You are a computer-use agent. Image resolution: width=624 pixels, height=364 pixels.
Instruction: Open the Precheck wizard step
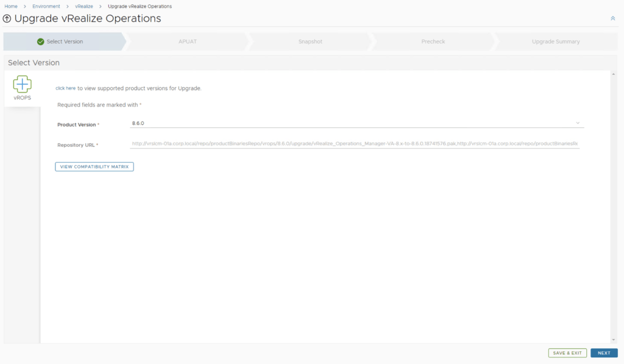[433, 42]
